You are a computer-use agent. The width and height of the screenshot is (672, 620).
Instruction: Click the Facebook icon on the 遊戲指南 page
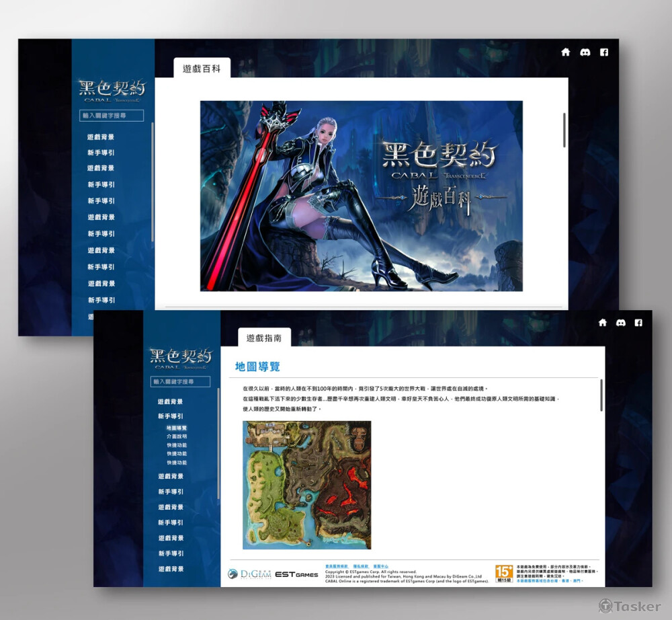tap(640, 323)
